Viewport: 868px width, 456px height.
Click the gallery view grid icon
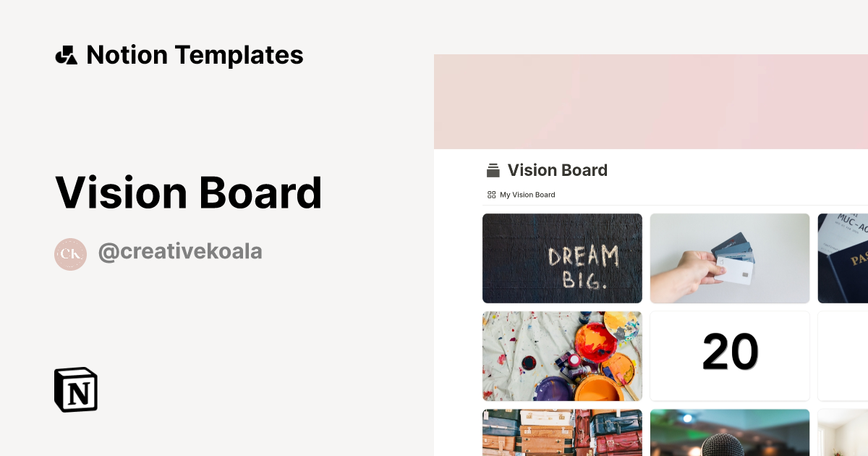[492, 195]
